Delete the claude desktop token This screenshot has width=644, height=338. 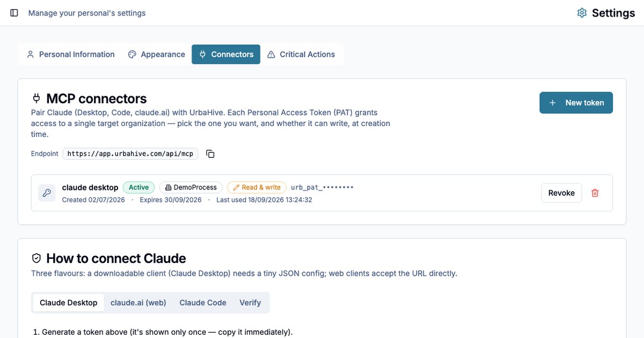pyautogui.click(x=595, y=193)
